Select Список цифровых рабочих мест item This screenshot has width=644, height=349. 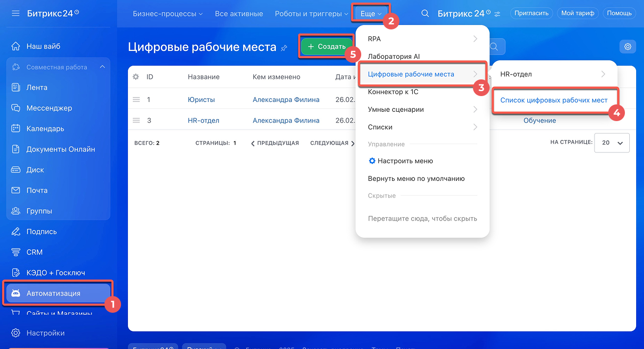pos(554,100)
